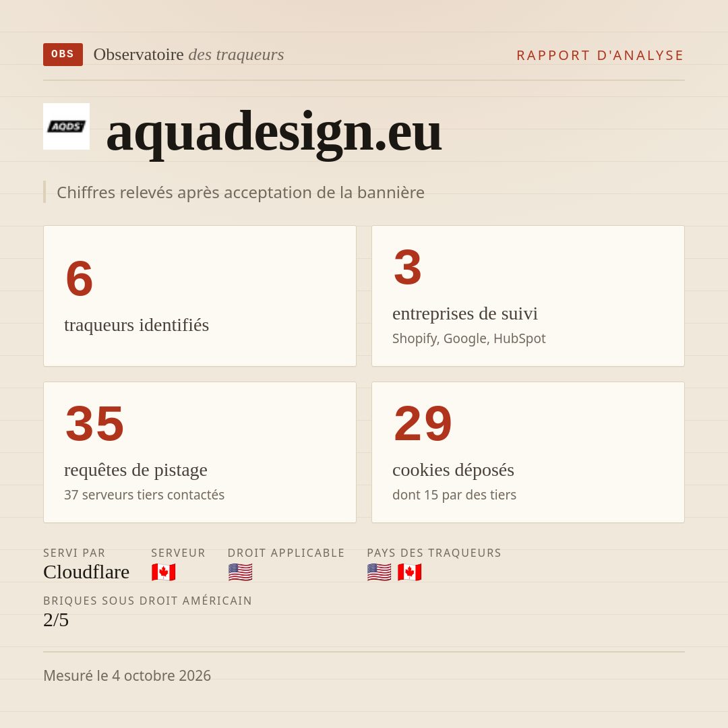The image size is (728, 728).
Task: Click the Cloudflare provider name
Action: click(86, 572)
